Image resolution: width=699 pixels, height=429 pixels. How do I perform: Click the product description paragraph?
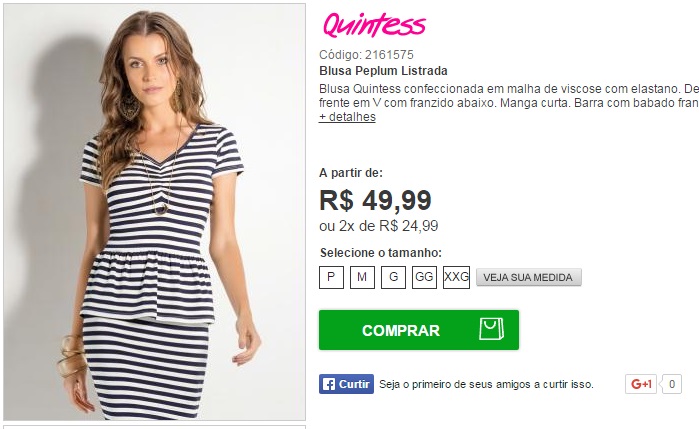[509, 95]
